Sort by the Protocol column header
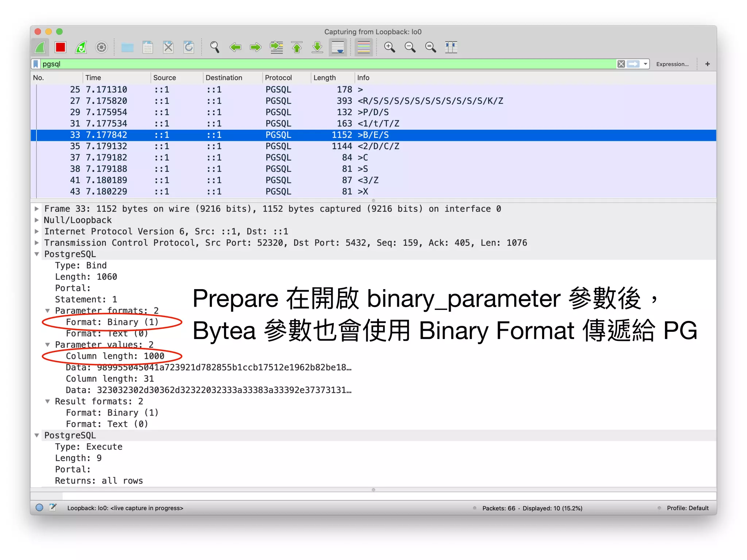The image size is (747, 560). [x=286, y=78]
